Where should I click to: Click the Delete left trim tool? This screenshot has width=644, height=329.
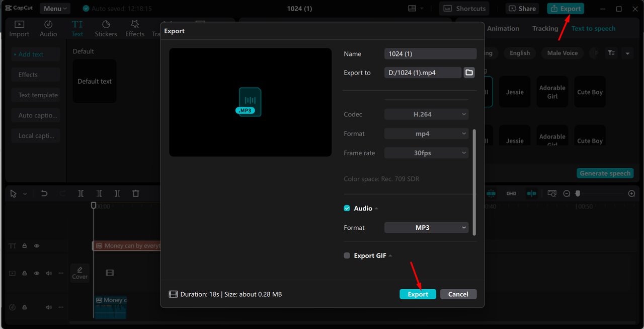[99, 193]
